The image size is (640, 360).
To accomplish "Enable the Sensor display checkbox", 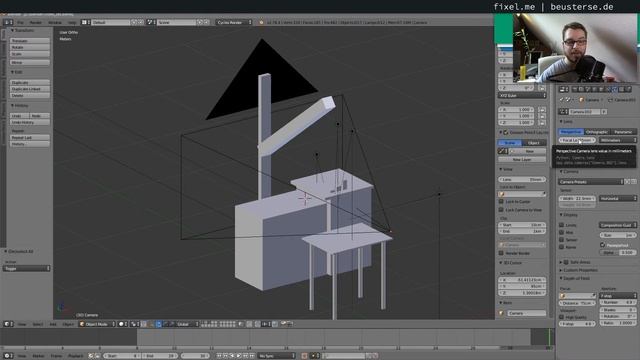I will click(562, 240).
